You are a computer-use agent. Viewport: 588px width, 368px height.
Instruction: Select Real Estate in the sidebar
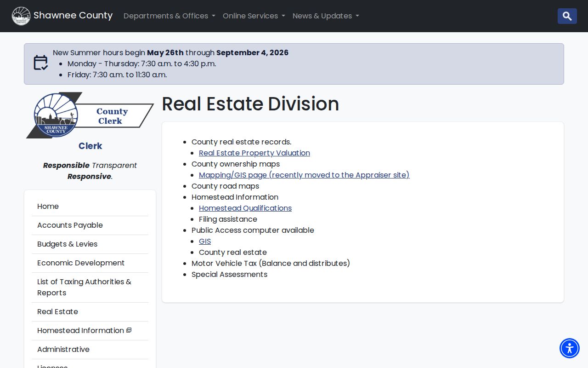pos(90,312)
